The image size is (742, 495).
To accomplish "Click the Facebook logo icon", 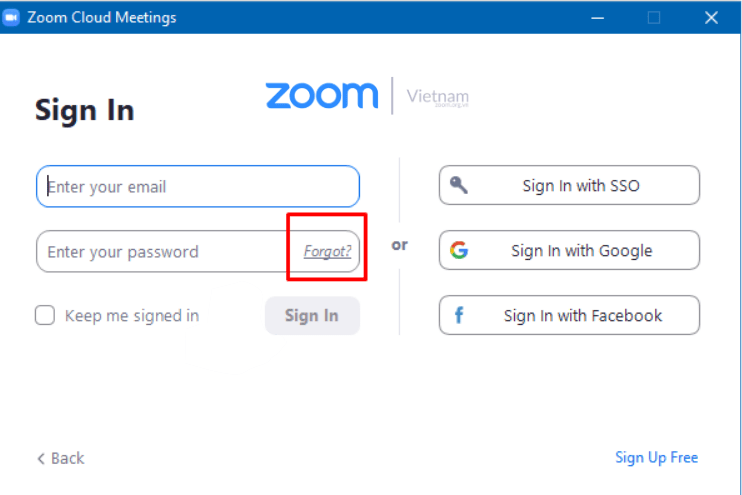I will click(x=459, y=316).
